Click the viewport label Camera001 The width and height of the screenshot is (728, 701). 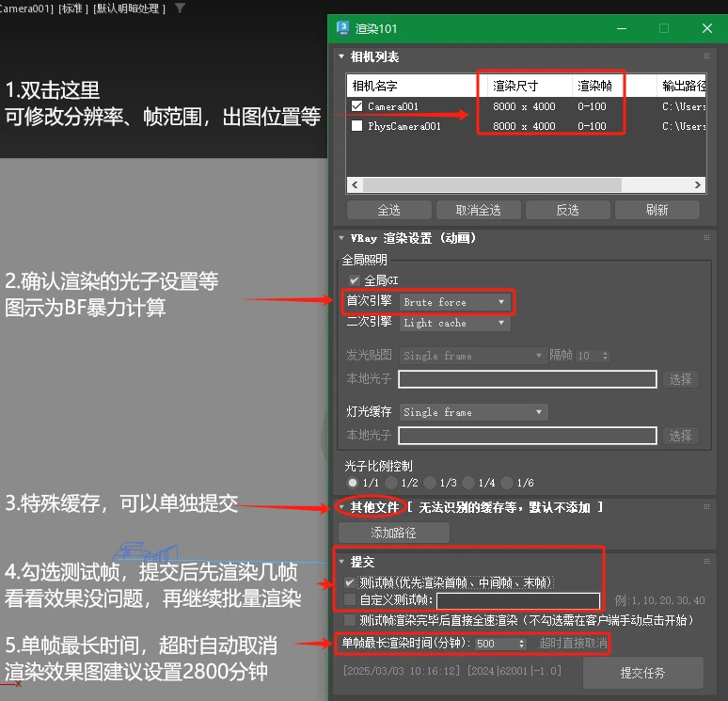point(26,8)
